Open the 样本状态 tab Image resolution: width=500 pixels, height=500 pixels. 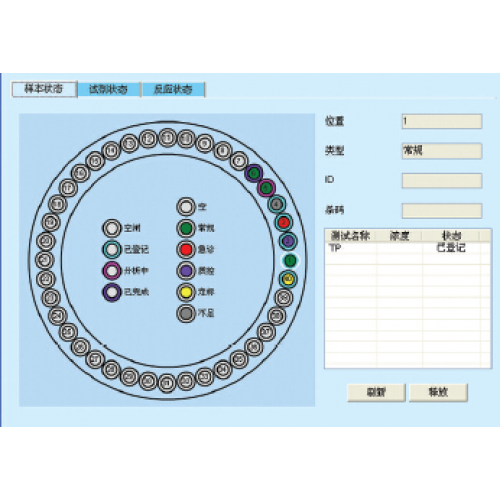[x=44, y=89]
